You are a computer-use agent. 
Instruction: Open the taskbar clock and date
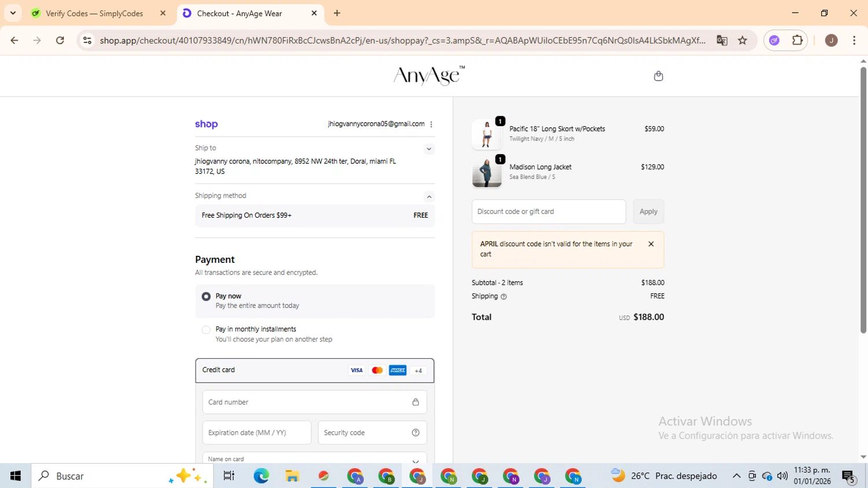tap(812, 476)
